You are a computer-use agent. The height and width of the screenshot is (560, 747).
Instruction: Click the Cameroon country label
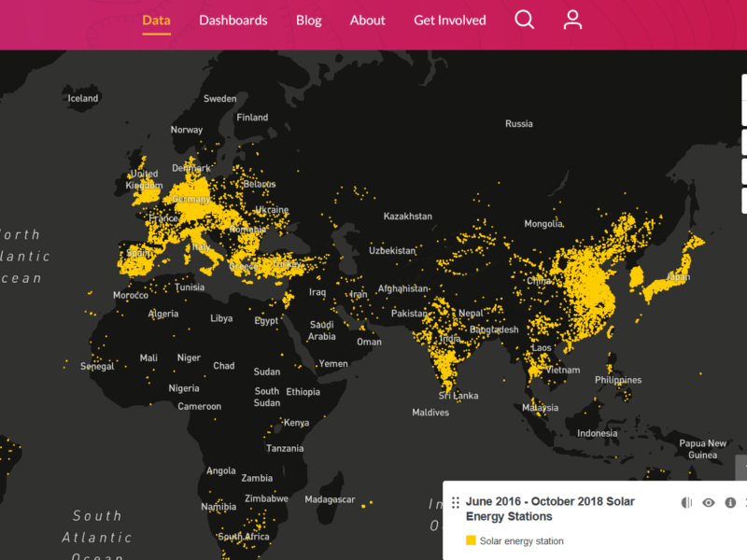tap(199, 407)
